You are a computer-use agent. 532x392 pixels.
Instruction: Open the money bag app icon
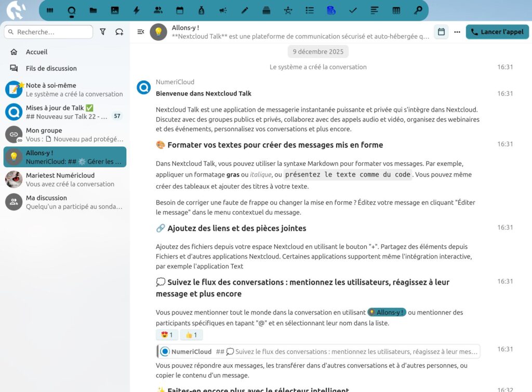pyautogui.click(x=202, y=10)
